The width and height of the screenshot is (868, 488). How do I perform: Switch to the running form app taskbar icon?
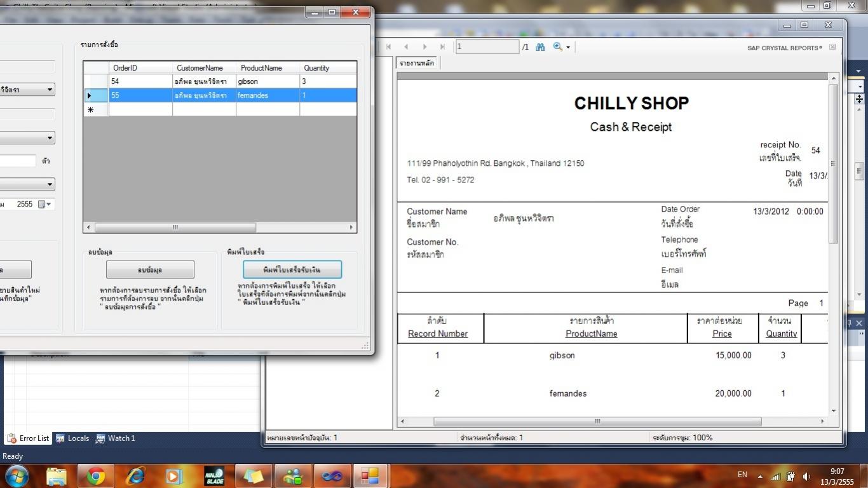pos(370,476)
